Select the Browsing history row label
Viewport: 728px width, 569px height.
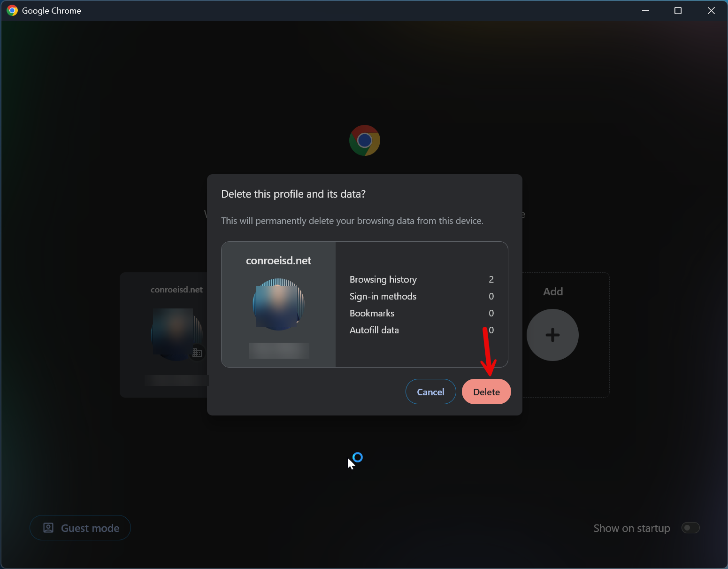383,279
